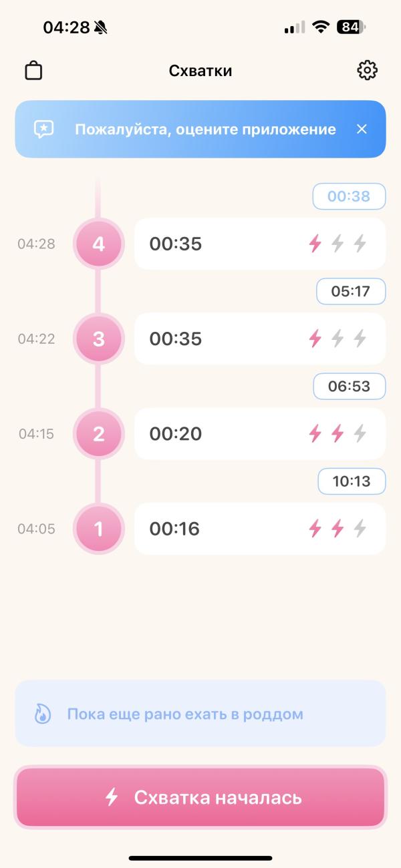This screenshot has width=401, height=868.
Task: Tap the 05:17 interval badge
Action: (351, 291)
